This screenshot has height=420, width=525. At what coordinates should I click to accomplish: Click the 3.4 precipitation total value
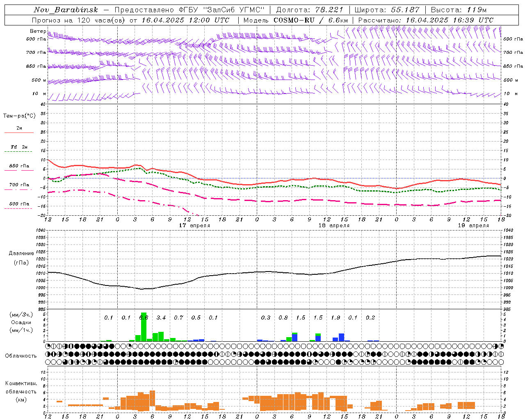pos(161,317)
